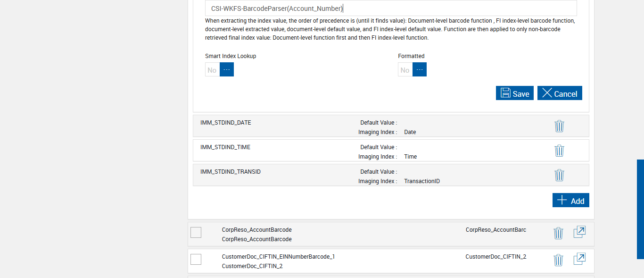Click the blue vertical scrollbar handle

640,209
